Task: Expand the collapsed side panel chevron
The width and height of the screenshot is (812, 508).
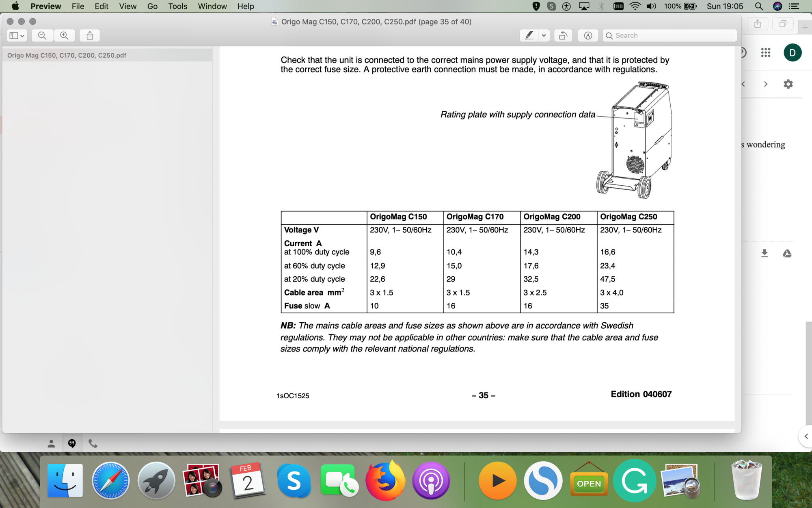Action: 806,436
